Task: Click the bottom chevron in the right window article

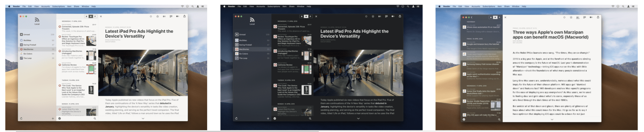Action: pos(552,119)
